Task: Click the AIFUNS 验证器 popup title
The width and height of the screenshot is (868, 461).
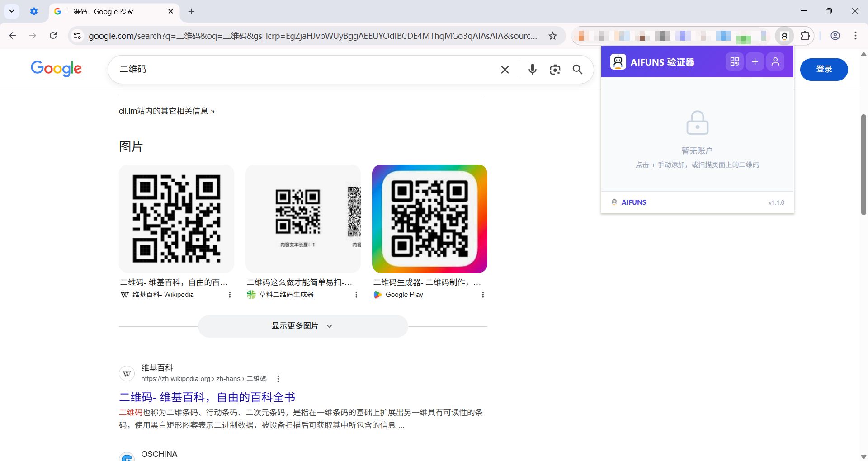Action: 662,62
